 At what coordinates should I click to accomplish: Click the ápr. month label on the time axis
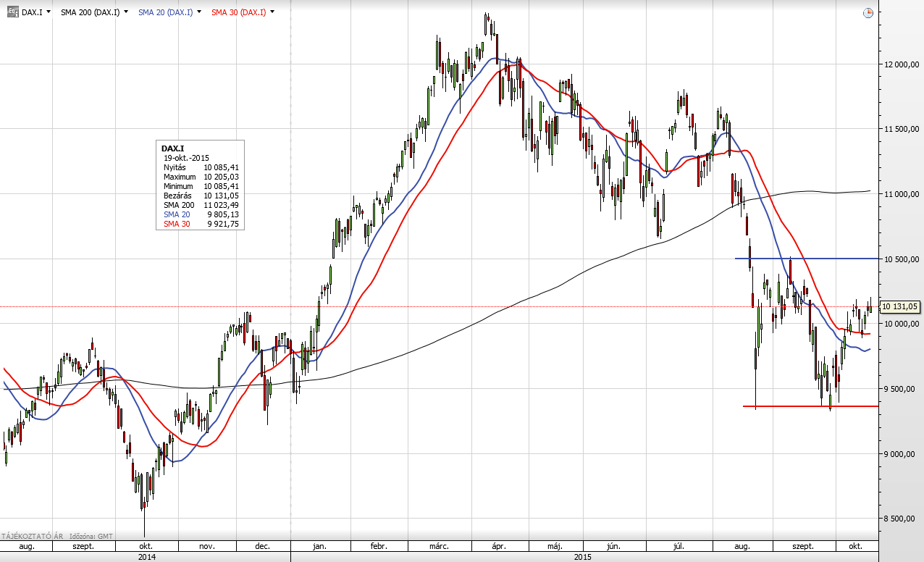tap(500, 546)
